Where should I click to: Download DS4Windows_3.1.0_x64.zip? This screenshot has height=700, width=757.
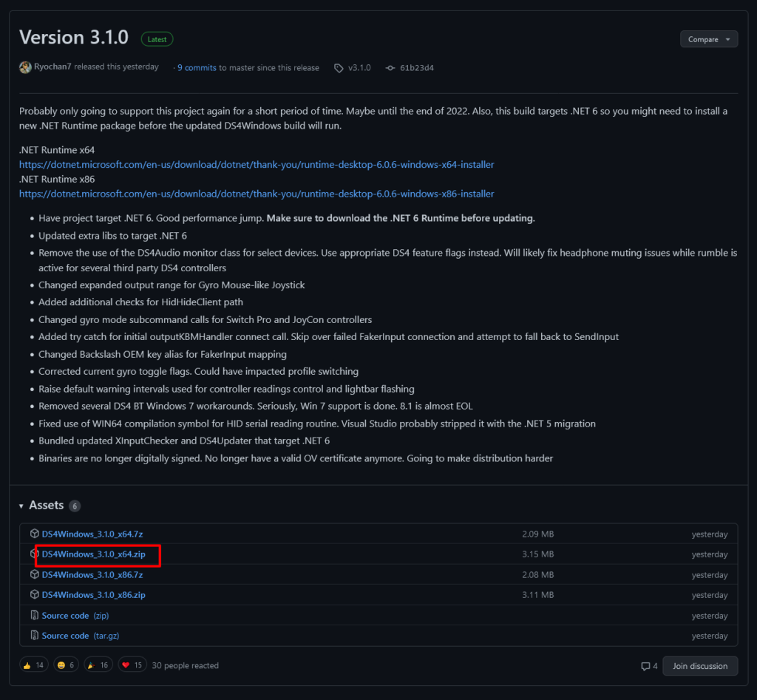pos(94,554)
